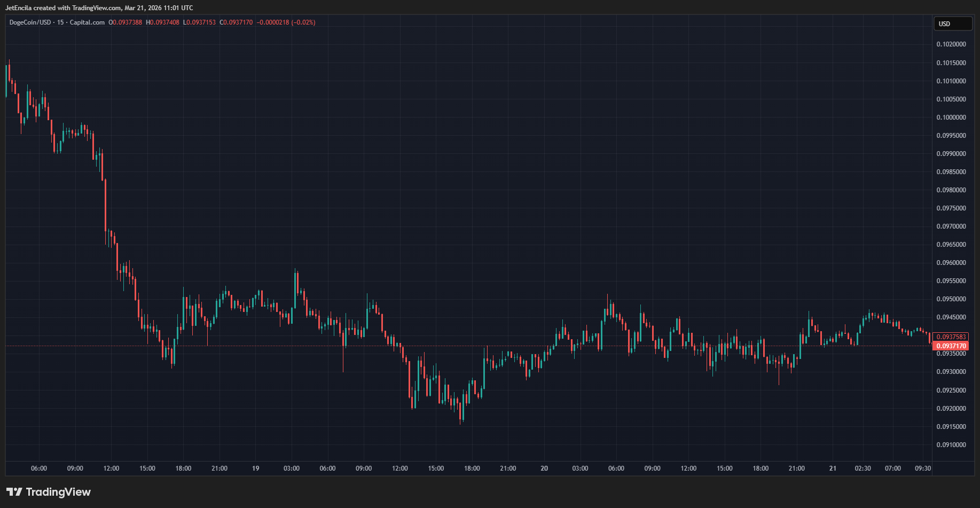The width and height of the screenshot is (980, 508).
Task: Select date marker 19 on time axis
Action: click(256, 468)
